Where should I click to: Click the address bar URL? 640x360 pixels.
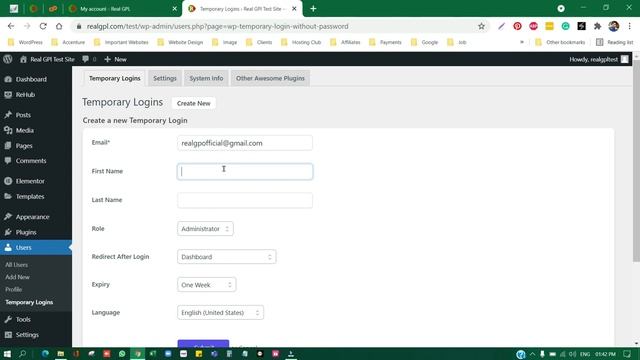tap(218, 26)
